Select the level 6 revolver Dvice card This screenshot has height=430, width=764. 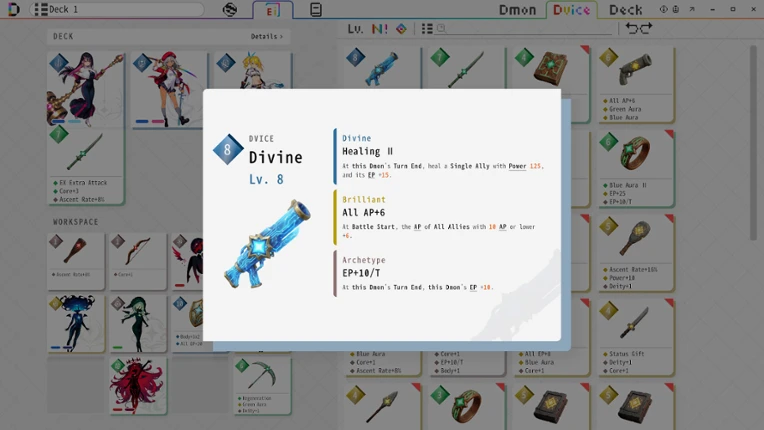coord(635,84)
